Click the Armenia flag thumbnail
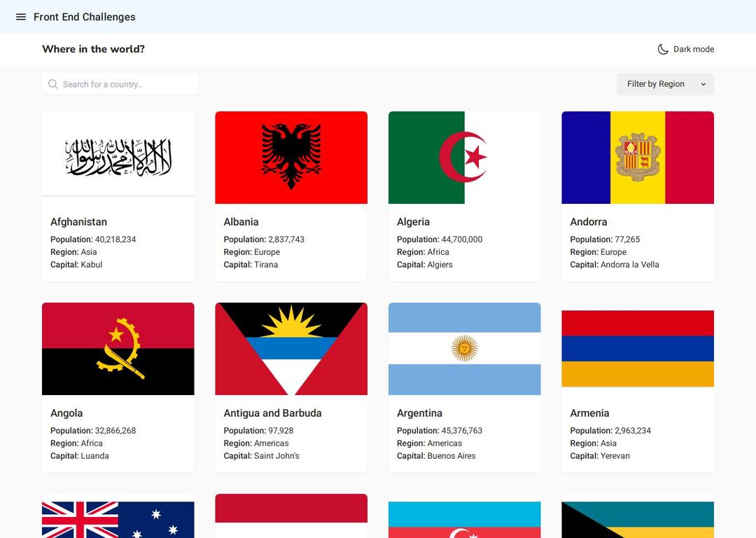Viewport: 756px width, 538px height. pyautogui.click(x=638, y=349)
